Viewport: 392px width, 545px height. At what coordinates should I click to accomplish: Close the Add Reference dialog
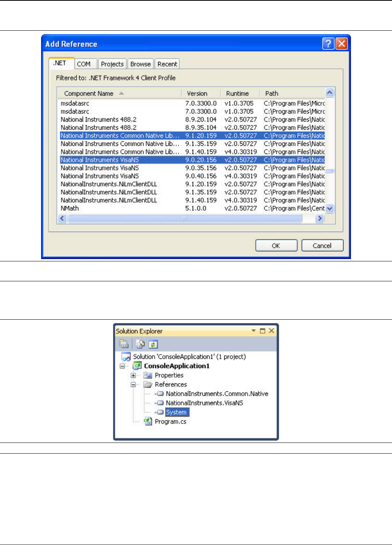[x=342, y=44]
